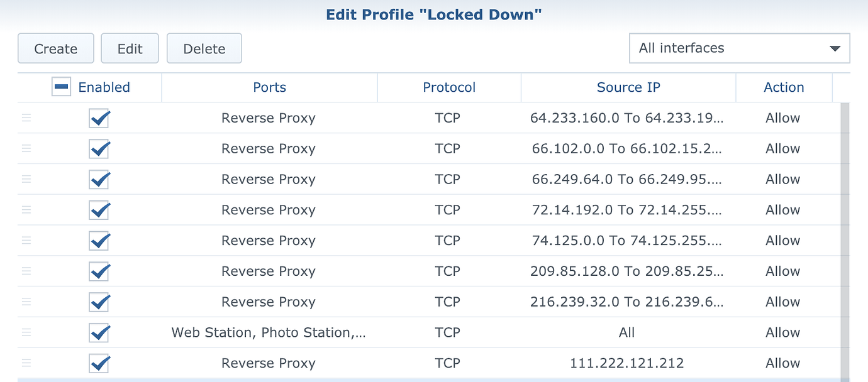This screenshot has height=382, width=868.
Task: Click the Ports column header
Action: pyautogui.click(x=269, y=87)
